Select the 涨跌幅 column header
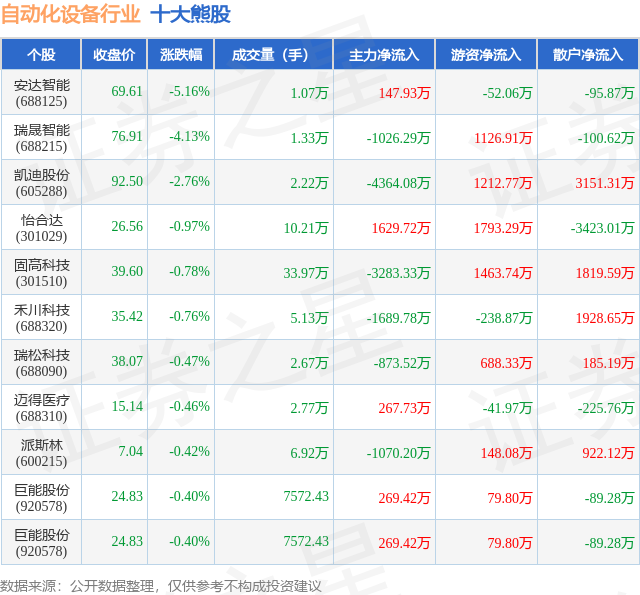 coord(181,55)
